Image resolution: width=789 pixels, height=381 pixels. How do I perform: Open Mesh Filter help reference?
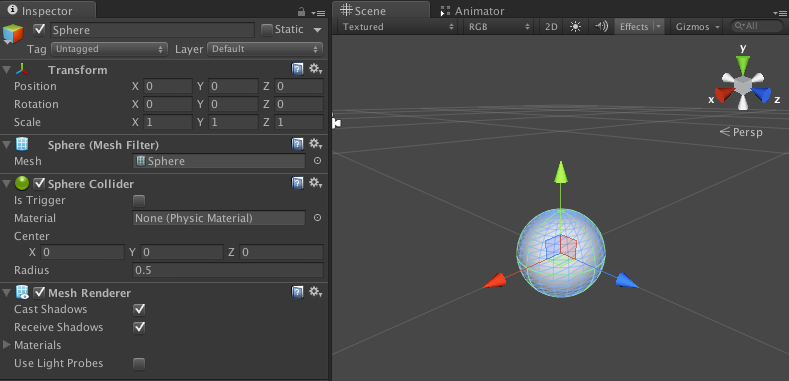(297, 144)
